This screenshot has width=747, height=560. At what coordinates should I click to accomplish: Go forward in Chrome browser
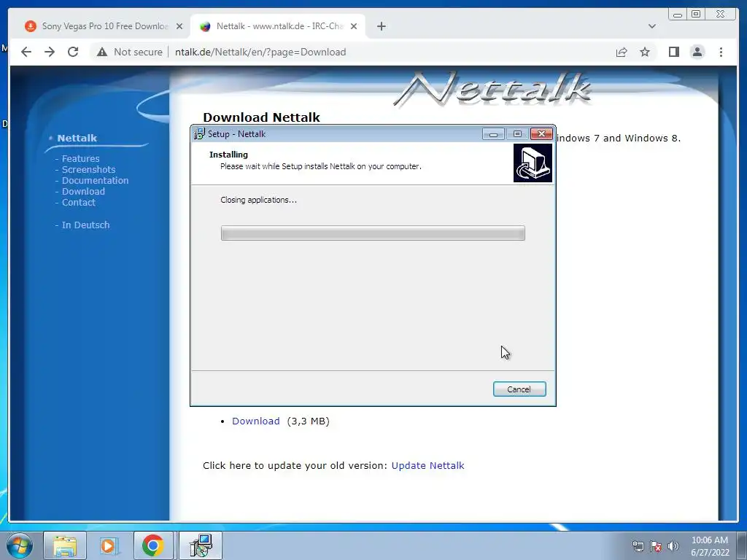(50, 52)
